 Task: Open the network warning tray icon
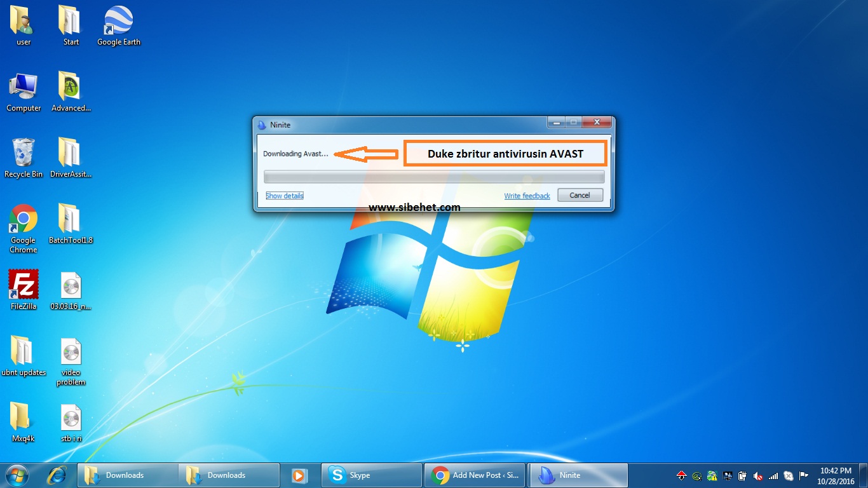coord(712,475)
